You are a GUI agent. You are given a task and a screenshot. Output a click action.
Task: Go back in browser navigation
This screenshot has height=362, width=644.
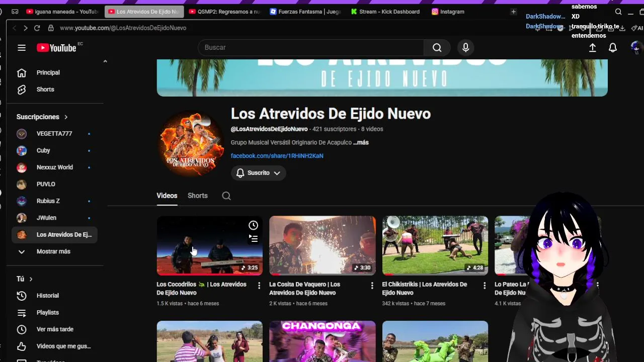tap(14, 28)
